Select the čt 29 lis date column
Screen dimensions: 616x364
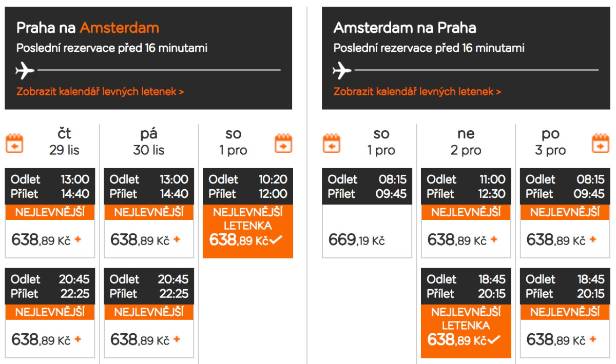(x=64, y=142)
